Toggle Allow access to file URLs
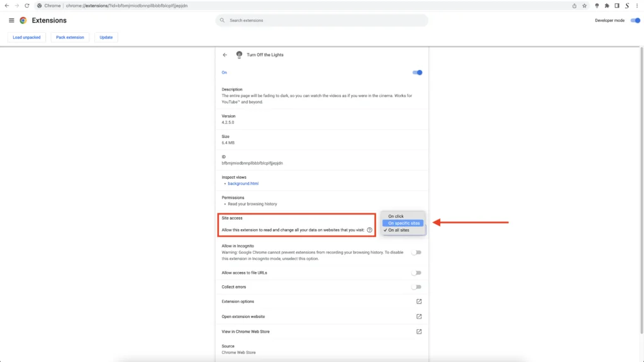The height and width of the screenshot is (362, 644). (416, 273)
